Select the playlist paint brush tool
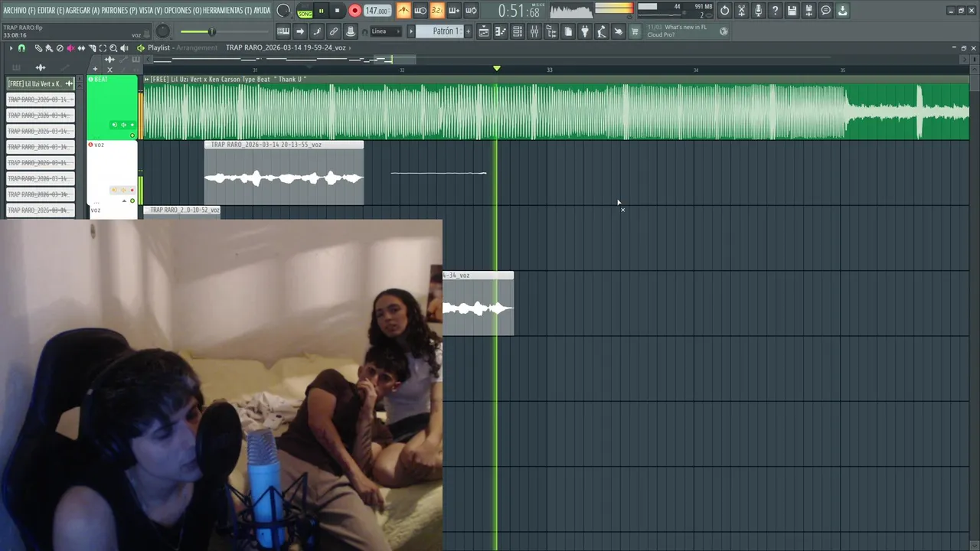The width and height of the screenshot is (980, 551). click(x=49, y=48)
